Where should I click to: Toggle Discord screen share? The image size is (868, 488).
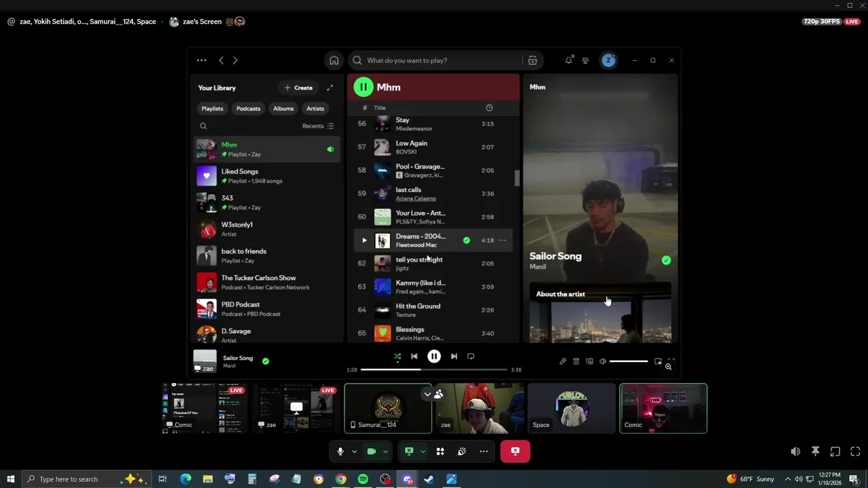[409, 451]
